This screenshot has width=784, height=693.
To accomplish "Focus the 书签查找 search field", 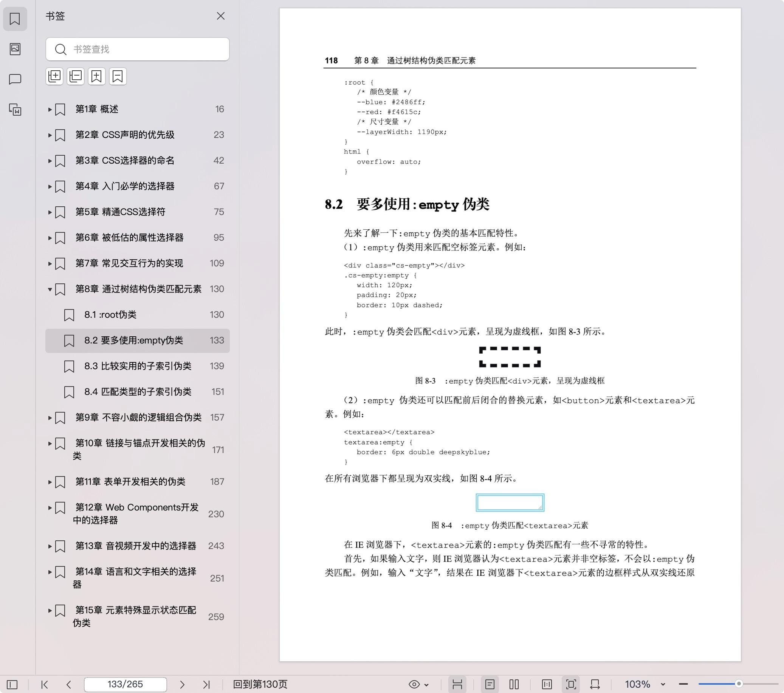I will tap(137, 49).
